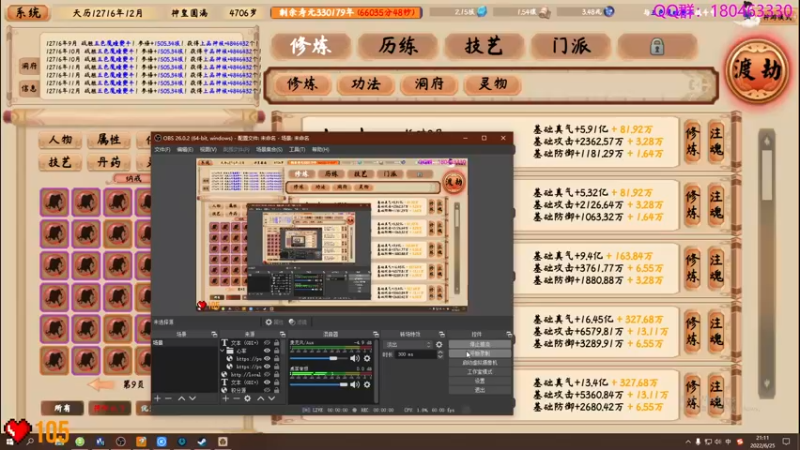
Task: Open the OBS 帮助(H) menu
Action: click(x=320, y=149)
